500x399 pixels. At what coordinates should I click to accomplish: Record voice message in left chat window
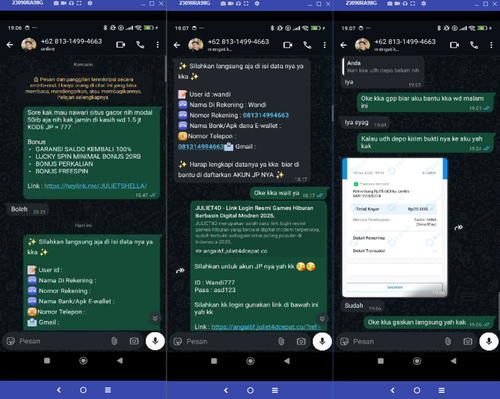(155, 341)
